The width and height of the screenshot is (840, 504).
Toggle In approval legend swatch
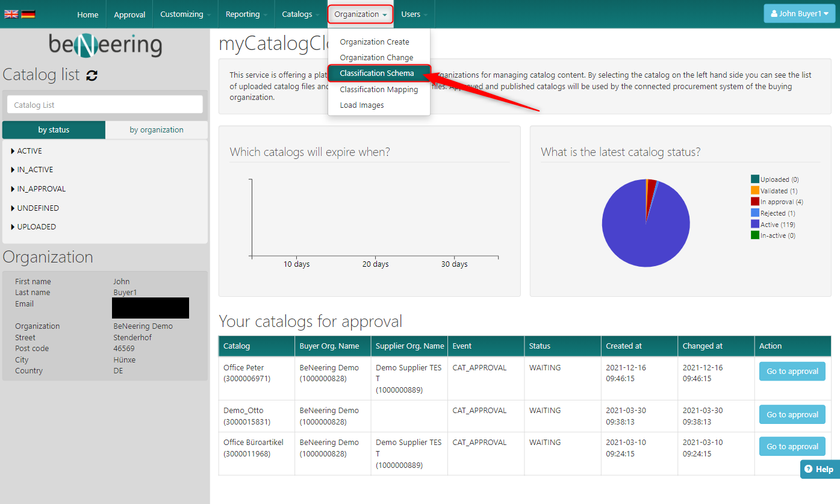755,202
